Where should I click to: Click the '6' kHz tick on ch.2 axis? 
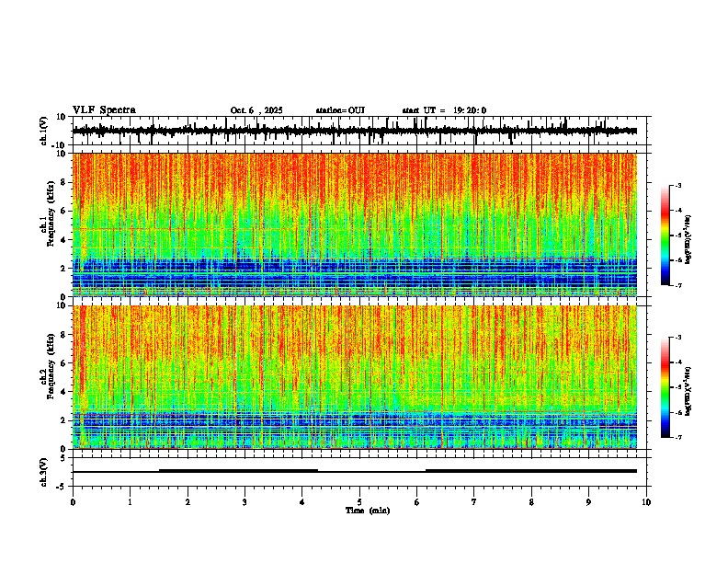tap(63, 362)
